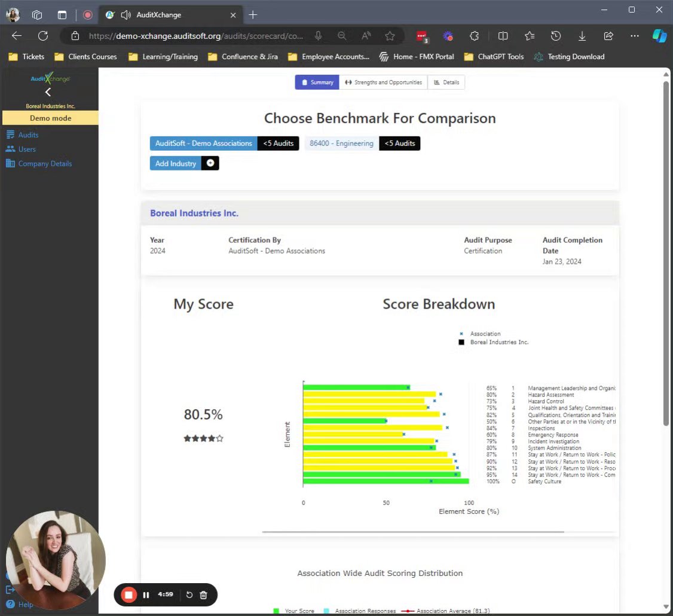Open the Extensions puzzle icon
The height and width of the screenshot is (616, 673).
click(x=475, y=36)
